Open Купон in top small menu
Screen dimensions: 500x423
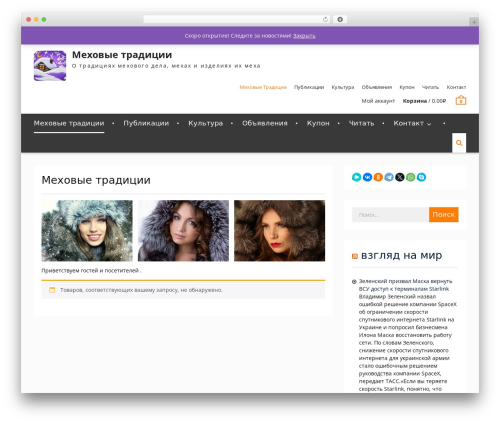(407, 87)
